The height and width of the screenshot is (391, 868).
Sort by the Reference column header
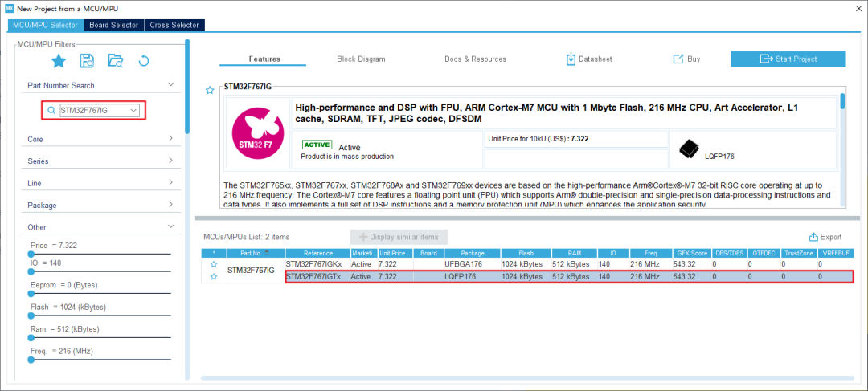coord(317,253)
